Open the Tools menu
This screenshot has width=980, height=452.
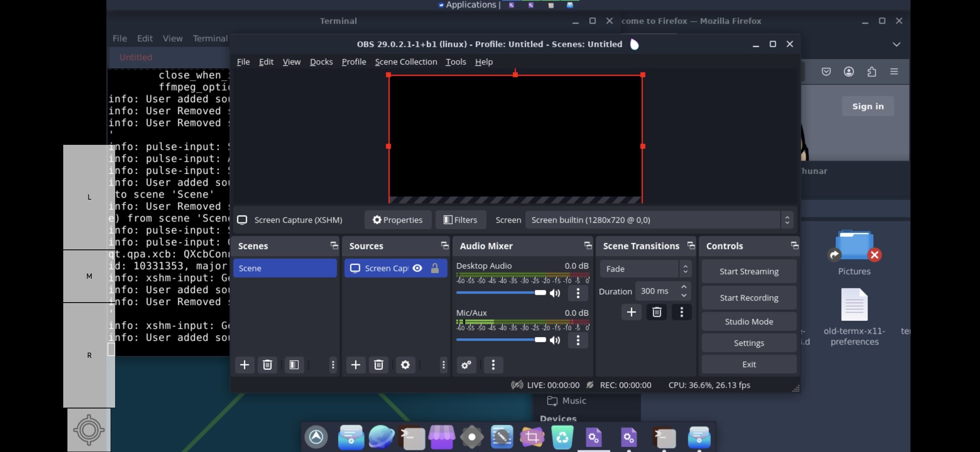point(456,62)
